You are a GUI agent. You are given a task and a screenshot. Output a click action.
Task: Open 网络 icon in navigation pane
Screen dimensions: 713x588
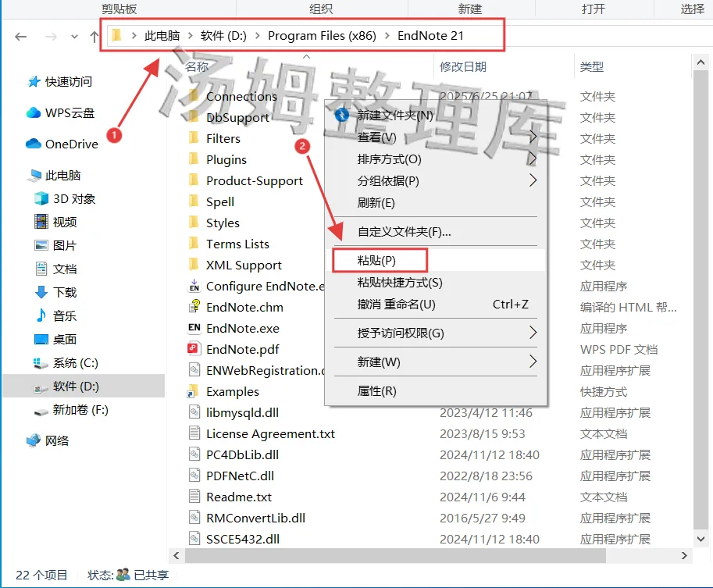pyautogui.click(x=34, y=440)
